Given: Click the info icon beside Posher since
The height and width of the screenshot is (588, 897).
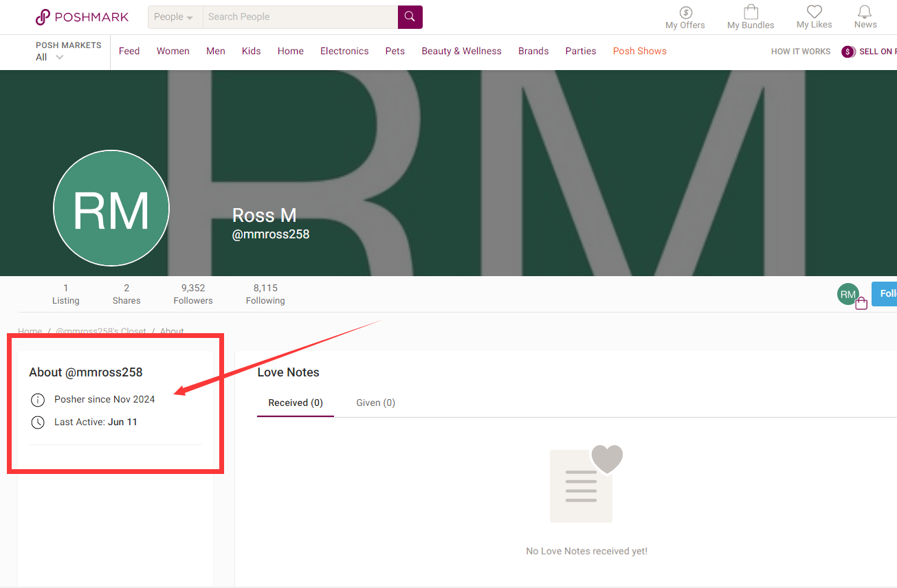Looking at the screenshot, I should 38,400.
